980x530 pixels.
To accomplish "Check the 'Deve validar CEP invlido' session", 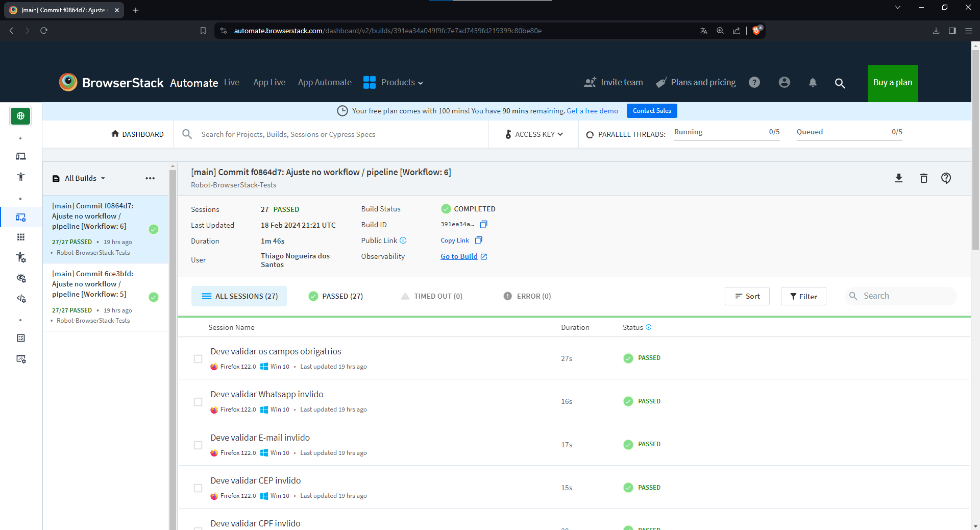I will [198, 488].
